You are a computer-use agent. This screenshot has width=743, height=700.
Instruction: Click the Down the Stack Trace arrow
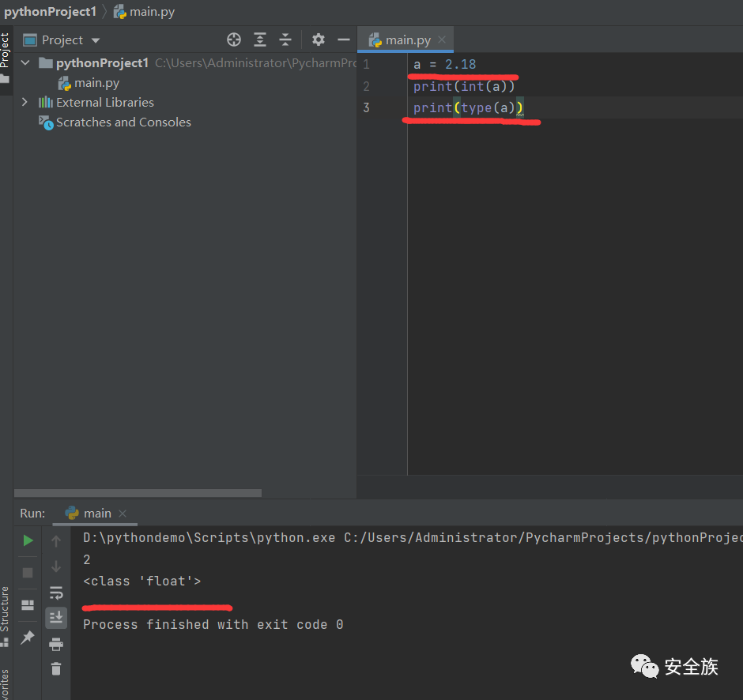[56, 566]
